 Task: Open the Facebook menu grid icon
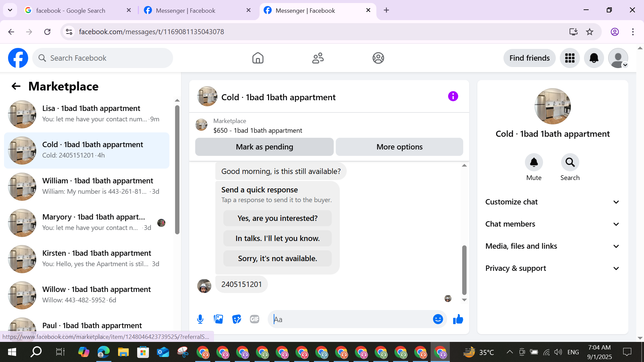tap(570, 58)
